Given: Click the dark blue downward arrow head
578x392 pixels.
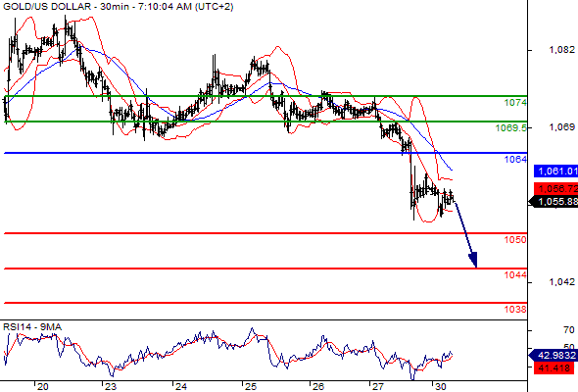Looking at the screenshot, I should [473, 260].
